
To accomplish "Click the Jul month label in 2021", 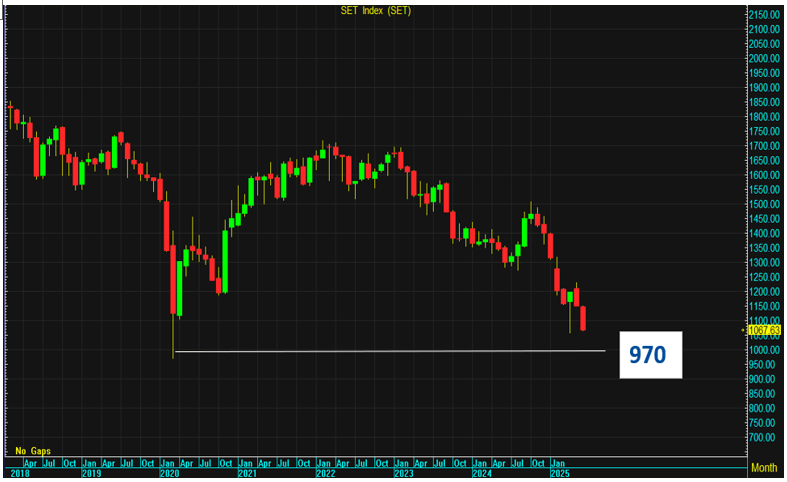I will (x=284, y=463).
